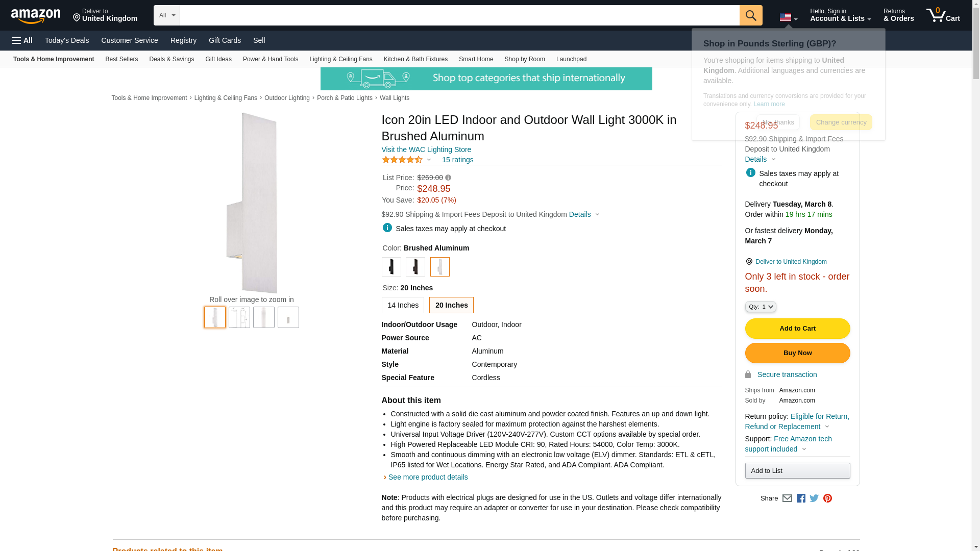Open the All hamburger menu
The width and height of the screenshot is (980, 551).
coord(22,40)
